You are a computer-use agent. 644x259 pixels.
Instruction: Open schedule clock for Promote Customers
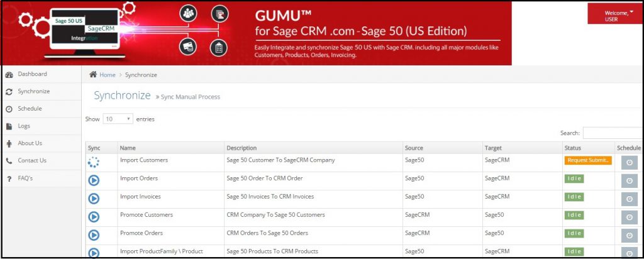(629, 217)
